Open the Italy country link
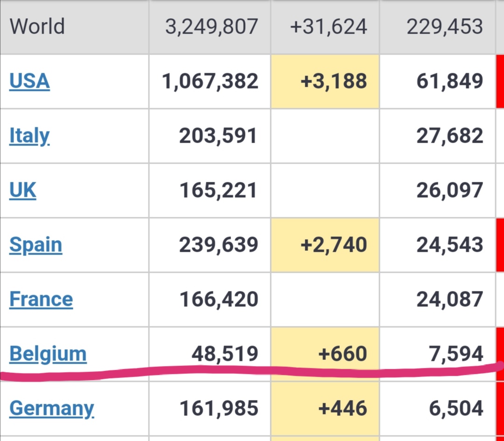The image size is (504, 441). pos(29,136)
